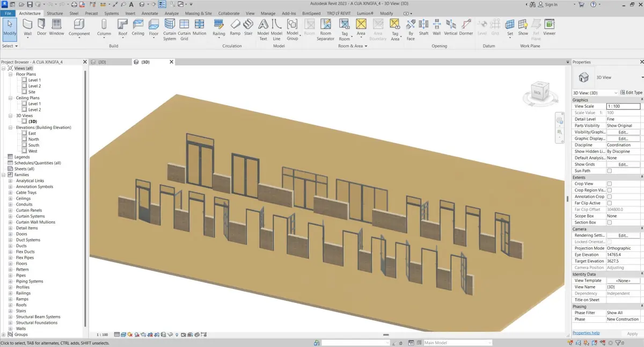Activate the Model Text tool
Viewport: 644px width, 347px height.
tap(263, 30)
